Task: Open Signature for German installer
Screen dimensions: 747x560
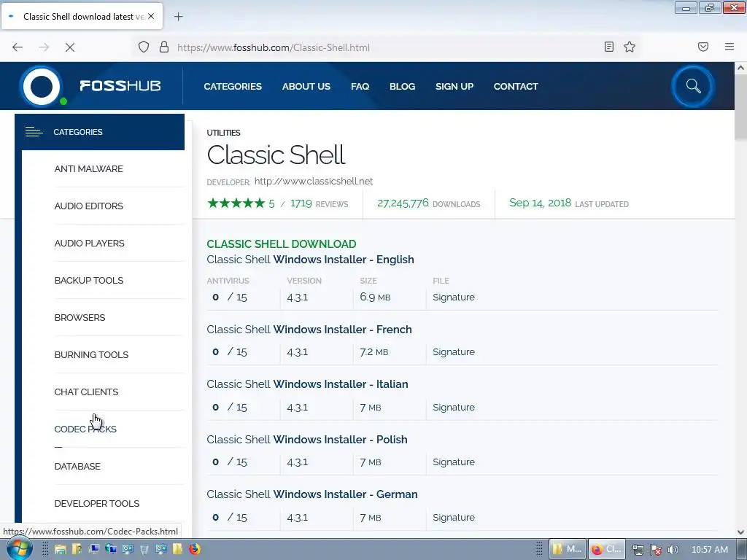Action: [x=454, y=517]
